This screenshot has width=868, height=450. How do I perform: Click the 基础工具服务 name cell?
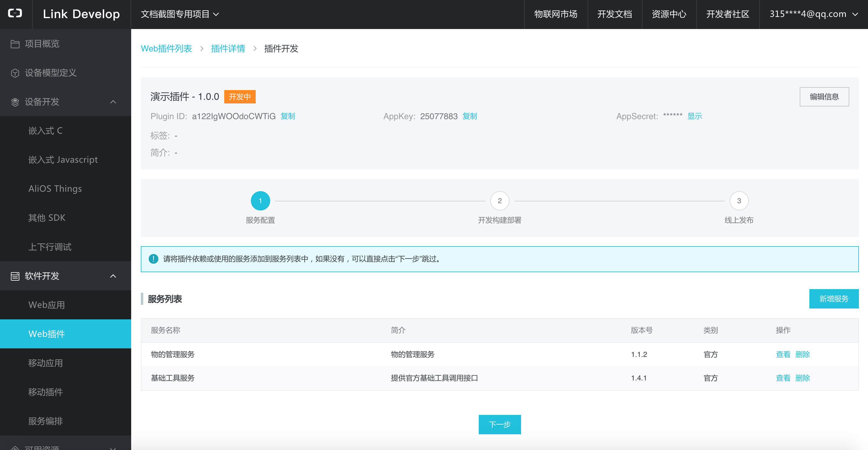click(173, 378)
